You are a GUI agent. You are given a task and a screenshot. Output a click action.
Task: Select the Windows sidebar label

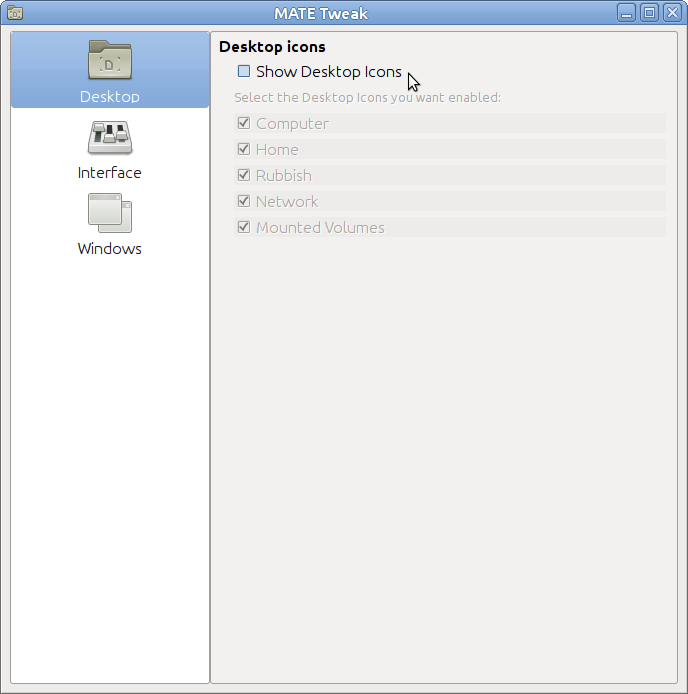[x=110, y=249]
